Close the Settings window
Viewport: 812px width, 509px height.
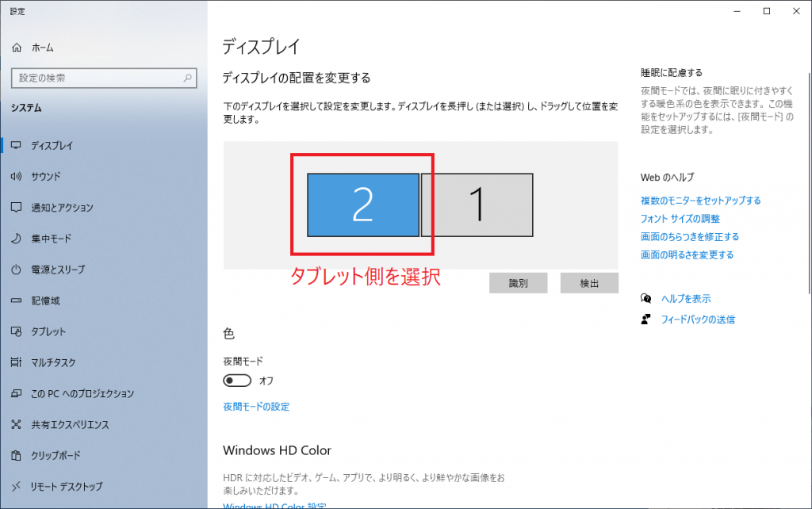[796, 11]
